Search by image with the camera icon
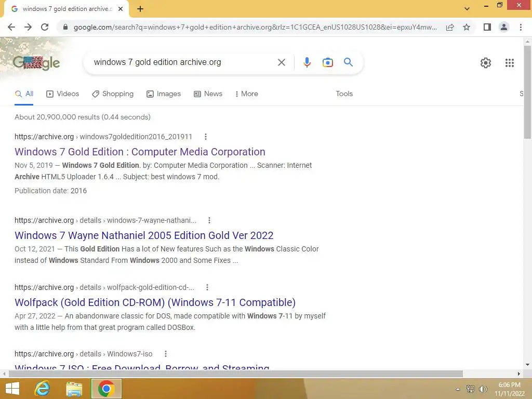The width and height of the screenshot is (532, 399). tap(327, 62)
